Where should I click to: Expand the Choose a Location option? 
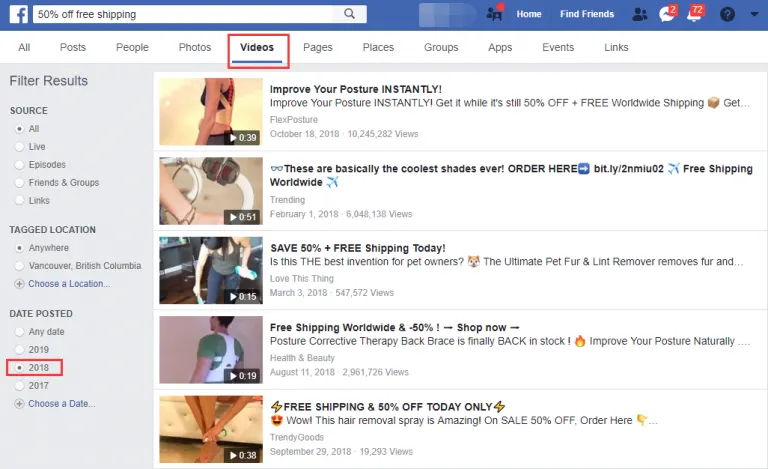[x=69, y=284]
